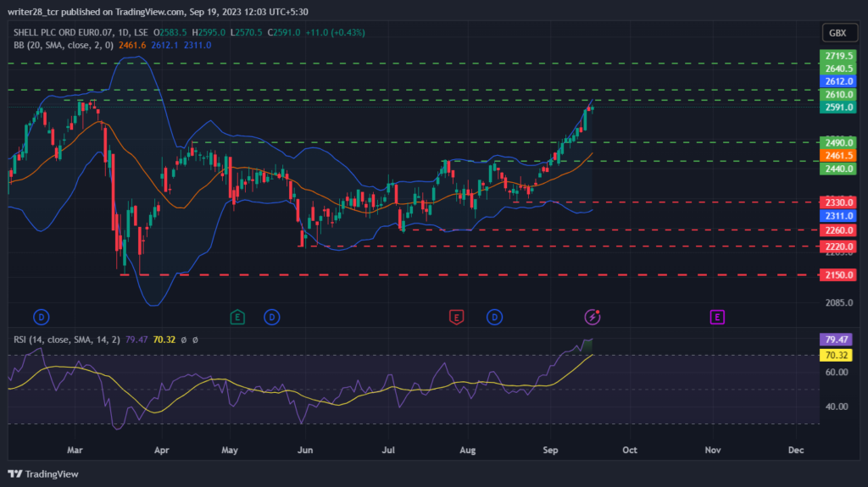Click the lightning bolt event icon in September
This screenshot has width=868, height=487.
click(593, 317)
